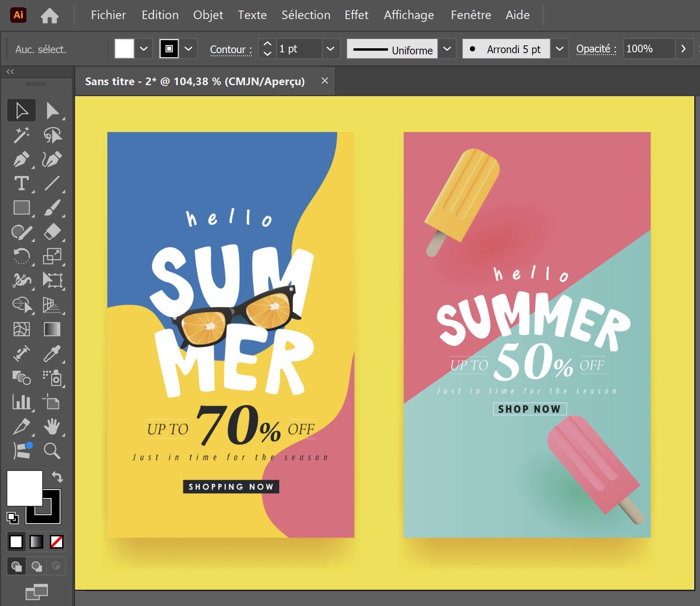Image resolution: width=700 pixels, height=606 pixels.
Task: Set paint mode to None
Action: click(x=56, y=542)
